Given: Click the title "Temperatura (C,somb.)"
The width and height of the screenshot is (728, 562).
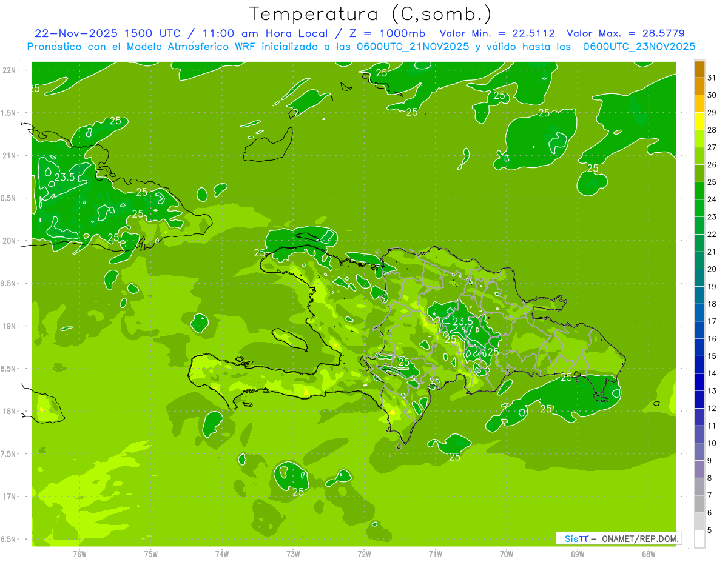Looking at the screenshot, I should pyautogui.click(x=370, y=13).
